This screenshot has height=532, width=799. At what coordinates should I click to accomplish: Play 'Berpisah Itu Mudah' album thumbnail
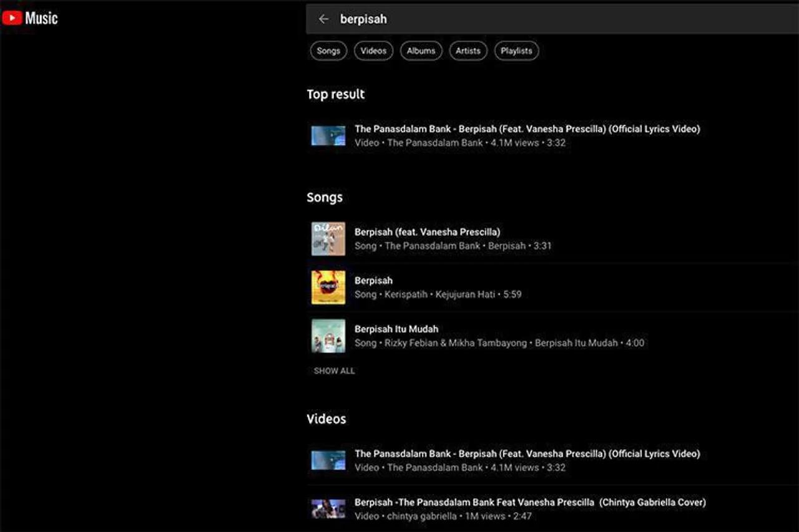(x=328, y=336)
